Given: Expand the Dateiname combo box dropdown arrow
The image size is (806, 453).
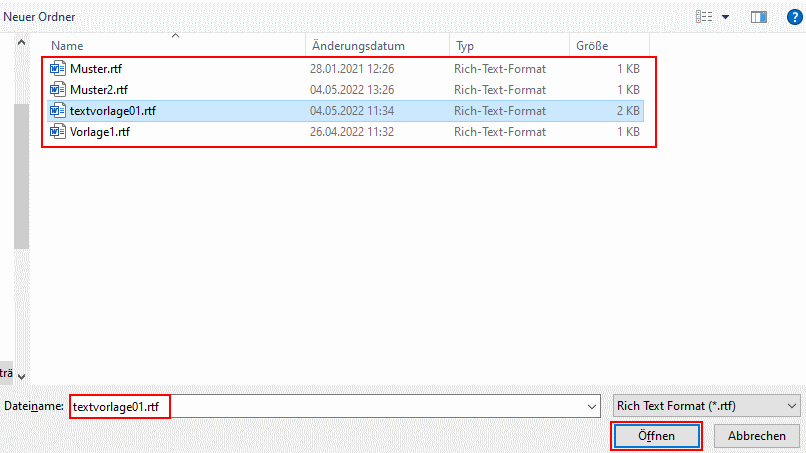Looking at the screenshot, I should pyautogui.click(x=589, y=406).
